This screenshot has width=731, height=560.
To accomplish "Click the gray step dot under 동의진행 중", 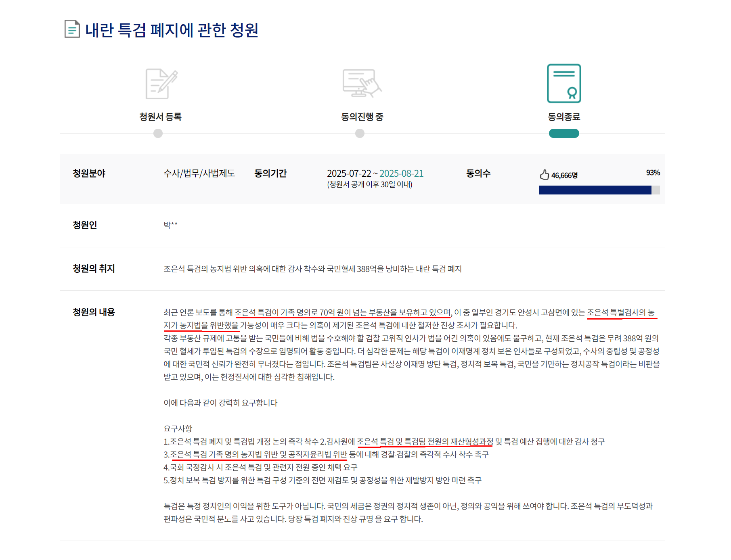I will (359, 134).
